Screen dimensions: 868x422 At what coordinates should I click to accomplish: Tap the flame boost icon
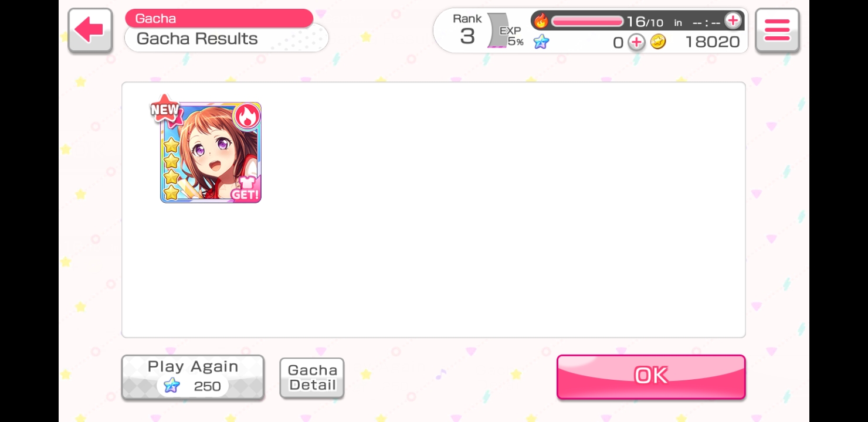coord(541,22)
